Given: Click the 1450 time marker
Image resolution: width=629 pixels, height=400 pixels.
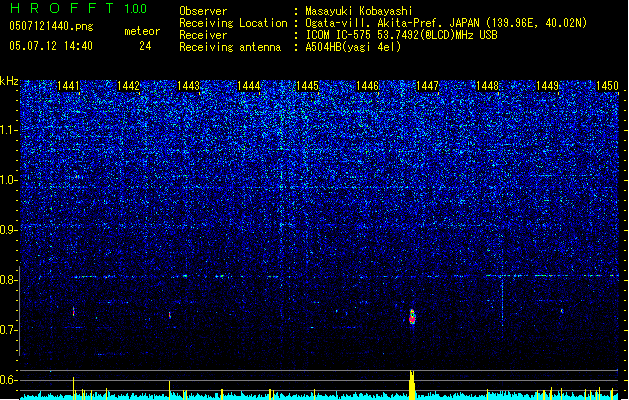Looking at the screenshot, I should click(x=607, y=86).
